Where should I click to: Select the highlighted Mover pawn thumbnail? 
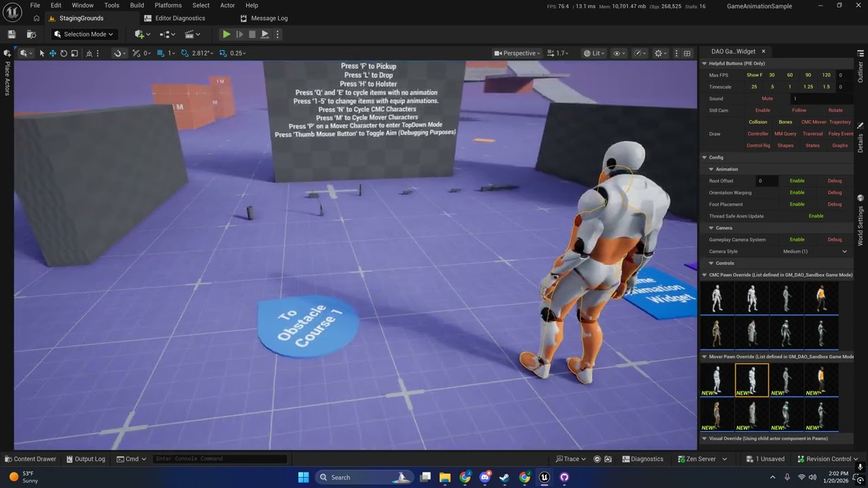[x=751, y=380]
